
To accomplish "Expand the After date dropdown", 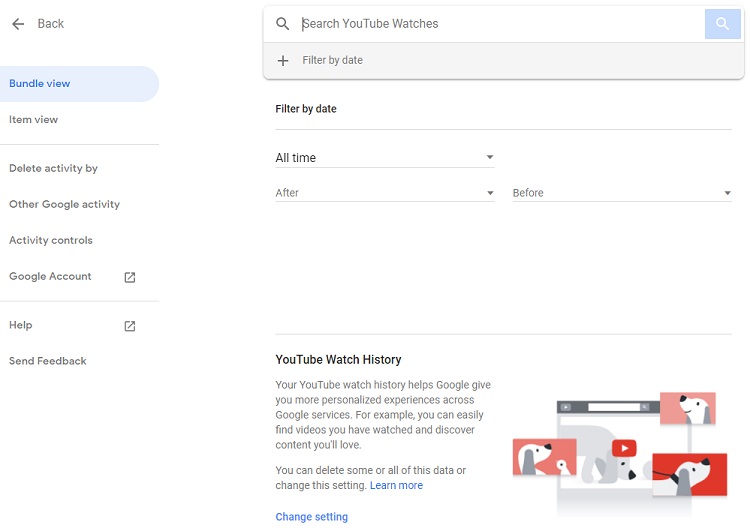I will 385,193.
